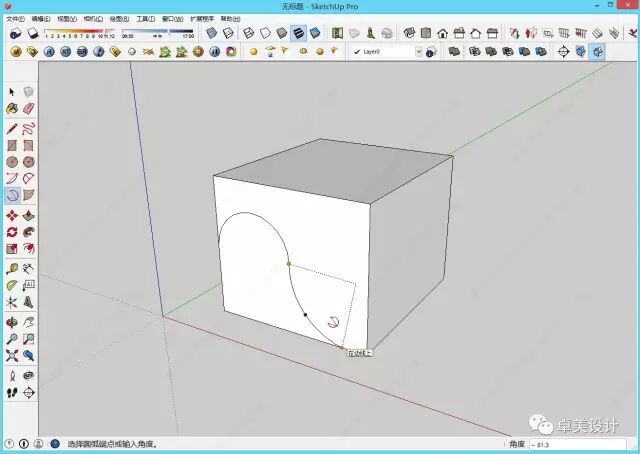This screenshot has width=640, height=454.
Task: Pick the Scale tool
Action: [12, 249]
